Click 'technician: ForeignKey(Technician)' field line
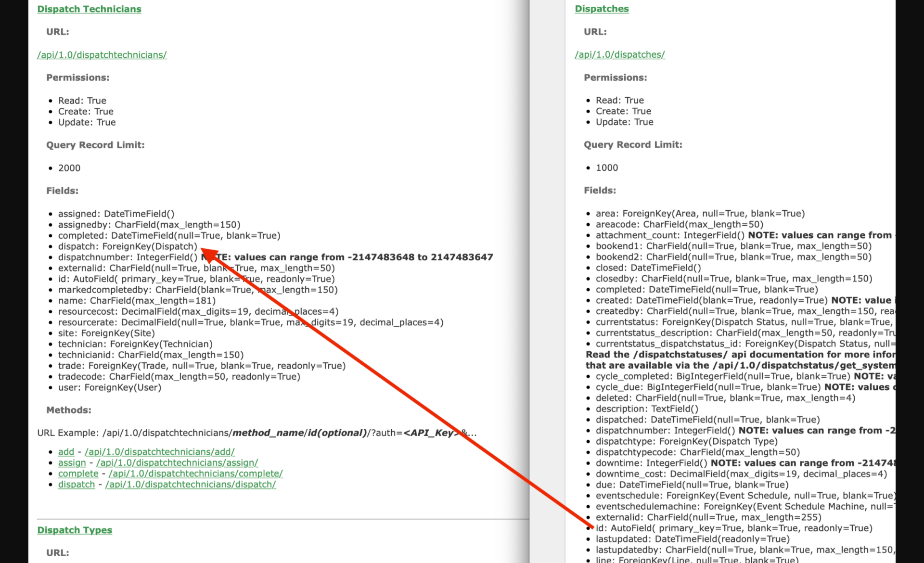 135,344
